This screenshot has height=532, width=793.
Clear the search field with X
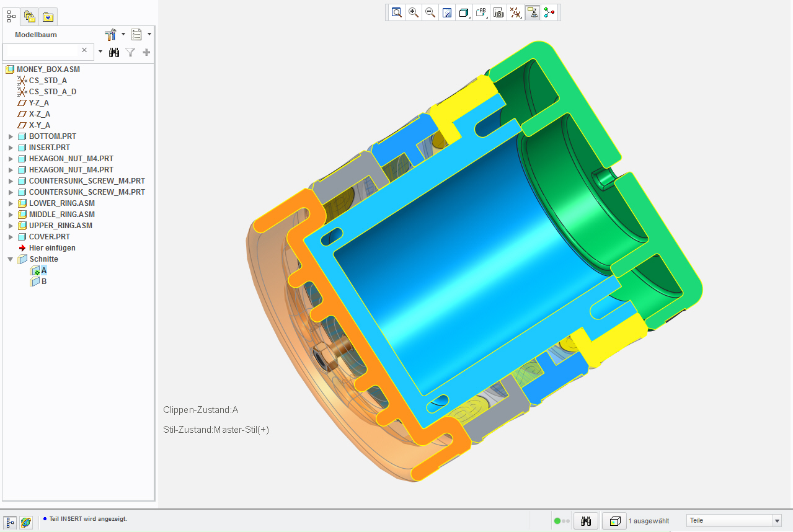85,50
